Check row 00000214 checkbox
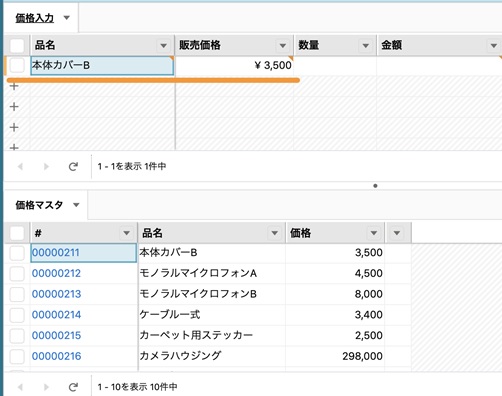502x396 pixels. click(x=17, y=315)
